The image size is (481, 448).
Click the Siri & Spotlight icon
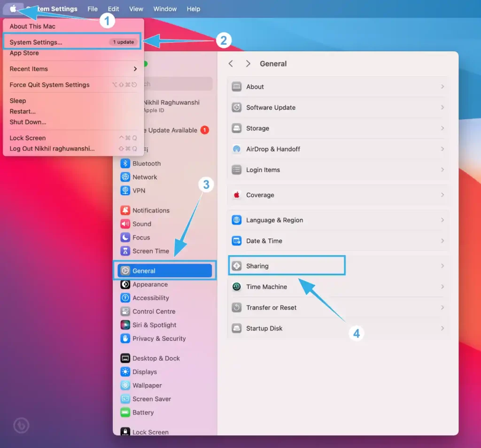tap(125, 325)
